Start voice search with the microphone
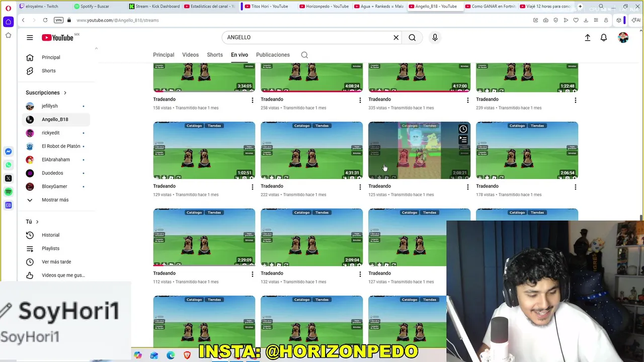Screen dimensions: 644x362 tap(435, 37)
